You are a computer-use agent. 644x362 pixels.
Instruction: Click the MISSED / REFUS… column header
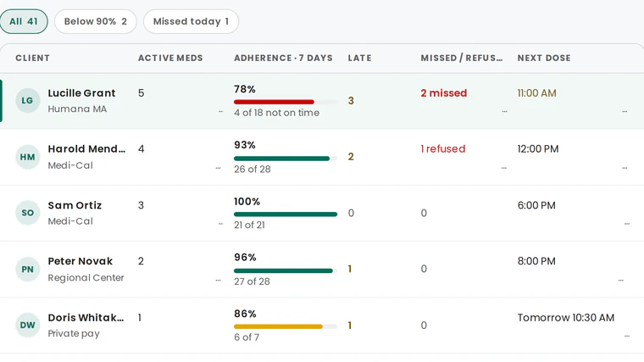(462, 58)
